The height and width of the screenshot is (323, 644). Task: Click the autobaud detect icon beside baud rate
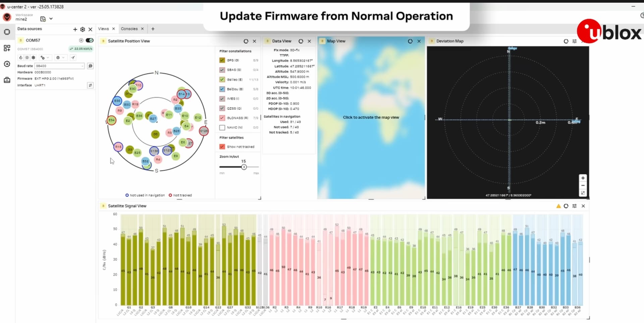coord(90,66)
